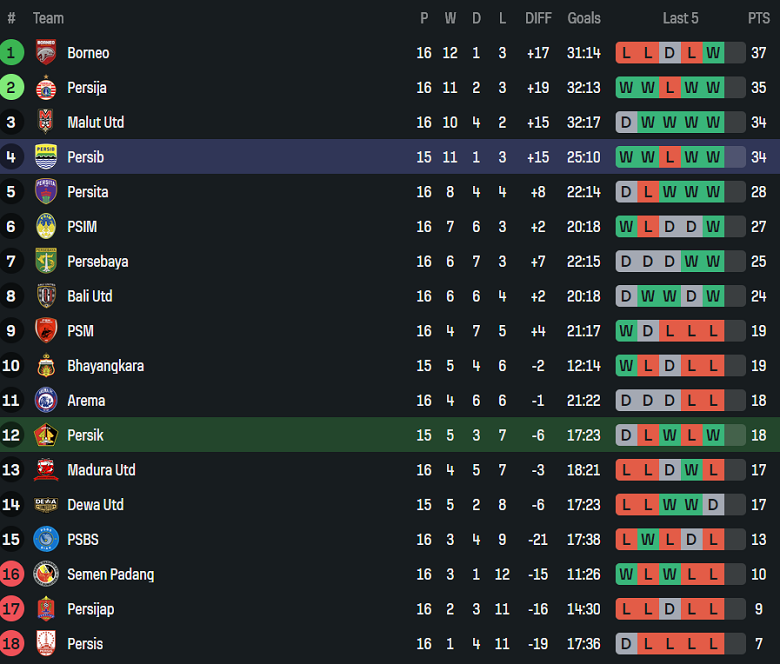Click the Arema club logo
The width and height of the screenshot is (780, 664).
pyautogui.click(x=45, y=400)
